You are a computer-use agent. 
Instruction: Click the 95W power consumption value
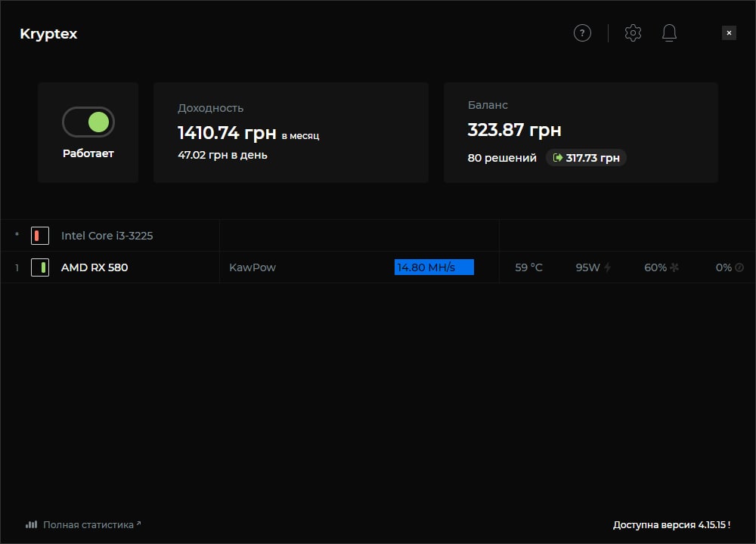click(587, 267)
